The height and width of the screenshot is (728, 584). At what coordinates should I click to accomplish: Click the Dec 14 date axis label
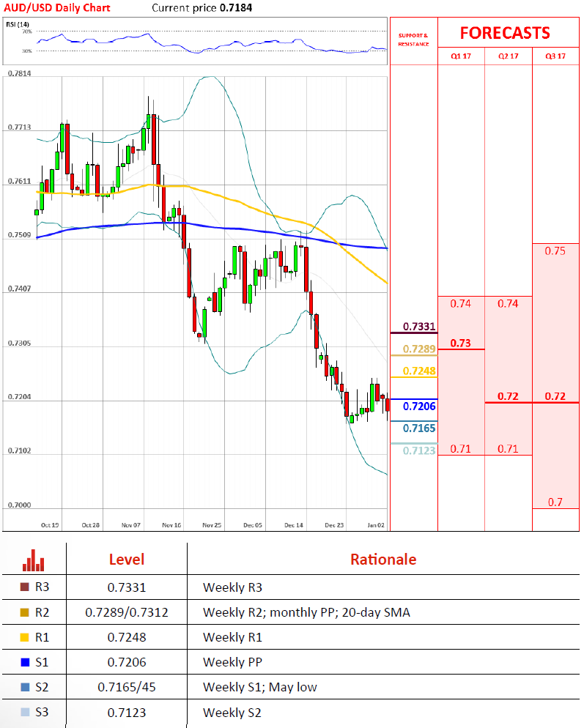point(294,525)
